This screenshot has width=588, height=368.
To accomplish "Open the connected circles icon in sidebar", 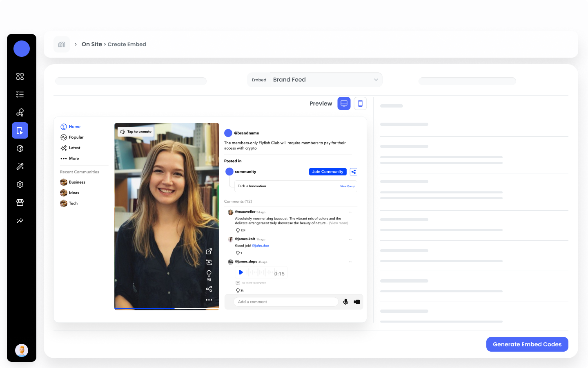I will click(20, 112).
